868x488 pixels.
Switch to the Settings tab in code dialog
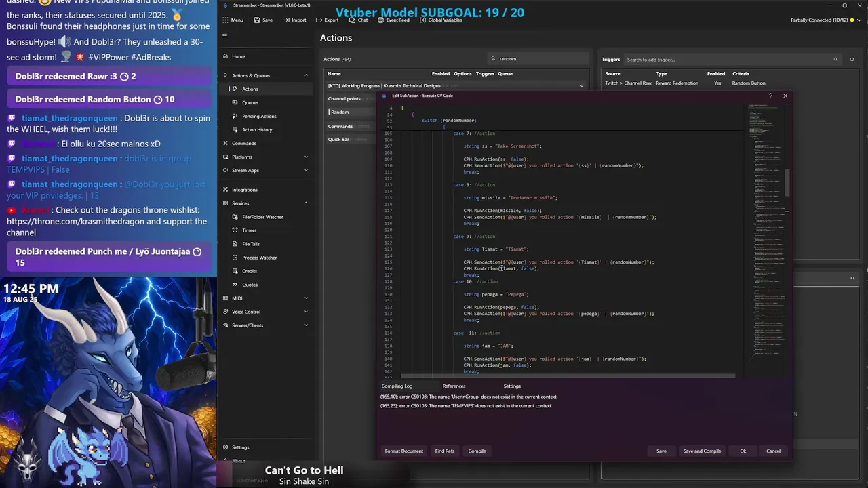(512, 386)
